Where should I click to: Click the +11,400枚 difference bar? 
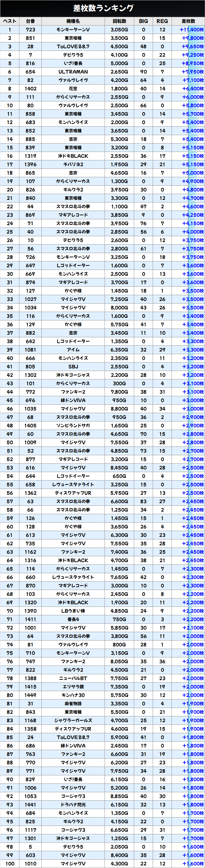(x=192, y=30)
